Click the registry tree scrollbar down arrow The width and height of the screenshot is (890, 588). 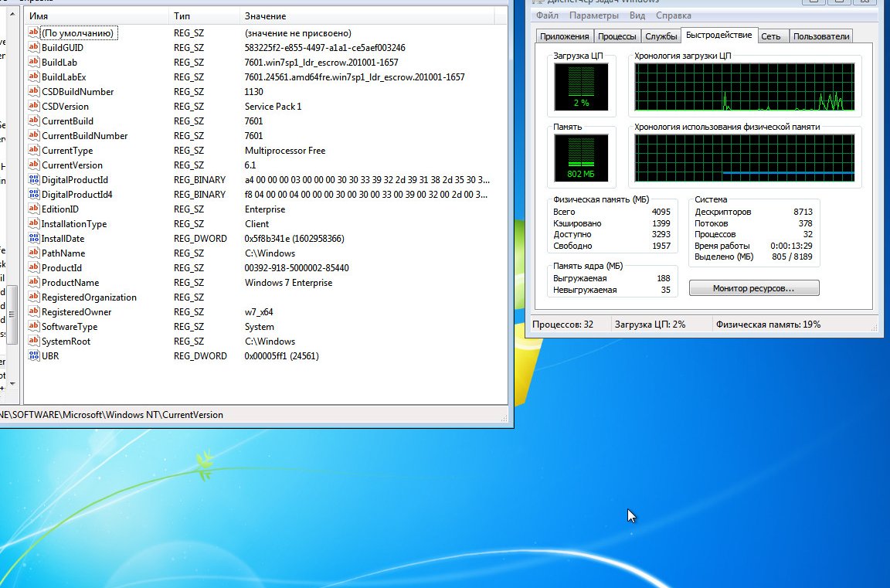[x=12, y=384]
